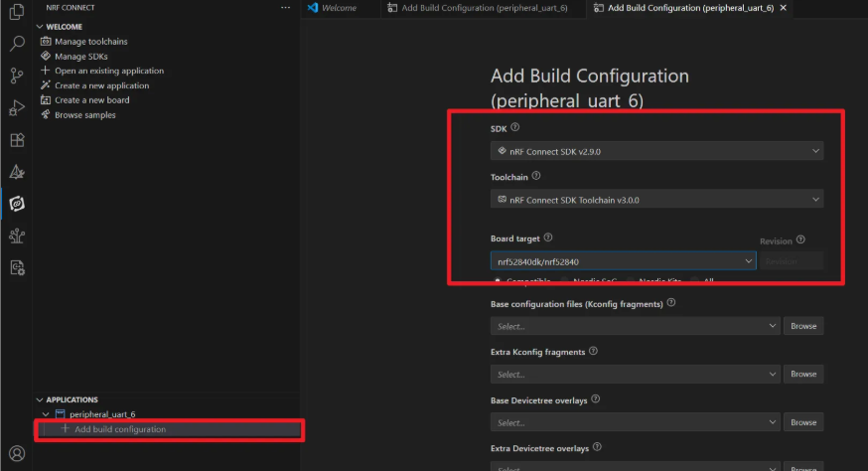Click Add build configuration under peripheral_uart_6
Viewport: 868px width, 471px height.
point(119,429)
